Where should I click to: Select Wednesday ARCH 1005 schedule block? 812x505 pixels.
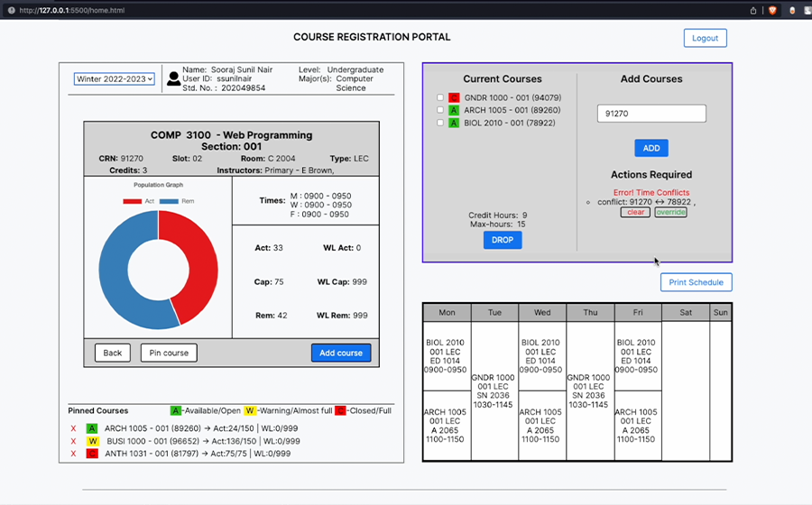[x=541, y=426]
